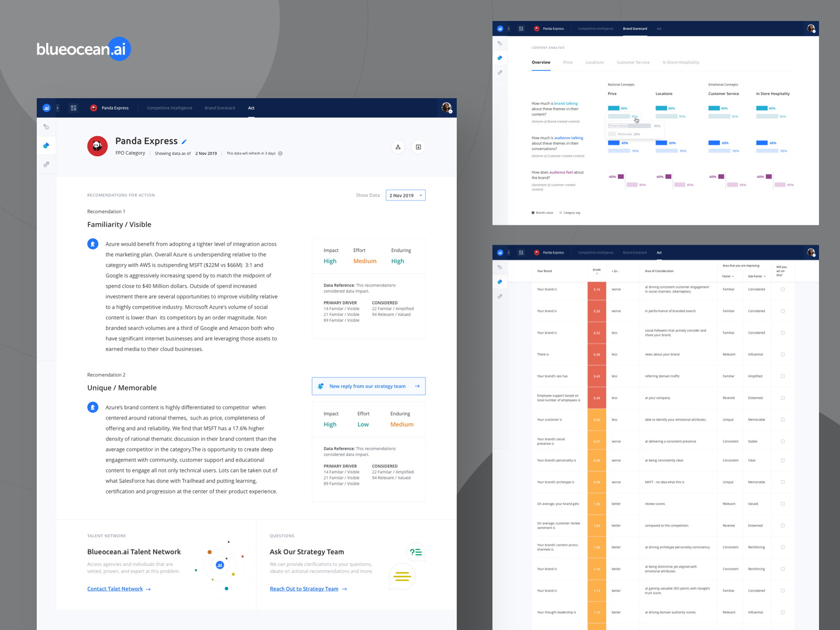Select the blue pie sidebar icon in the recommendations window

[x=46, y=145]
